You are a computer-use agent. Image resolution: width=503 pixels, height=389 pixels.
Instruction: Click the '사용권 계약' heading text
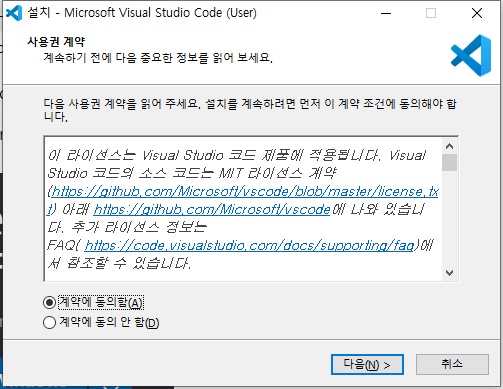56,42
